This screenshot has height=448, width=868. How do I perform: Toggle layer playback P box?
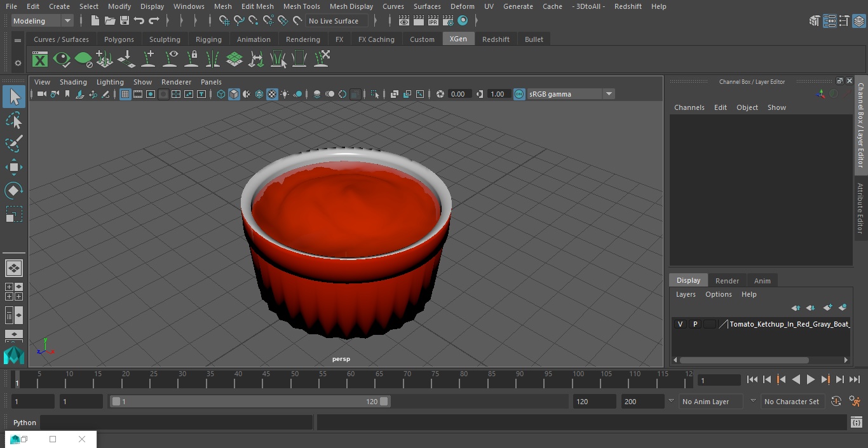pyautogui.click(x=695, y=324)
